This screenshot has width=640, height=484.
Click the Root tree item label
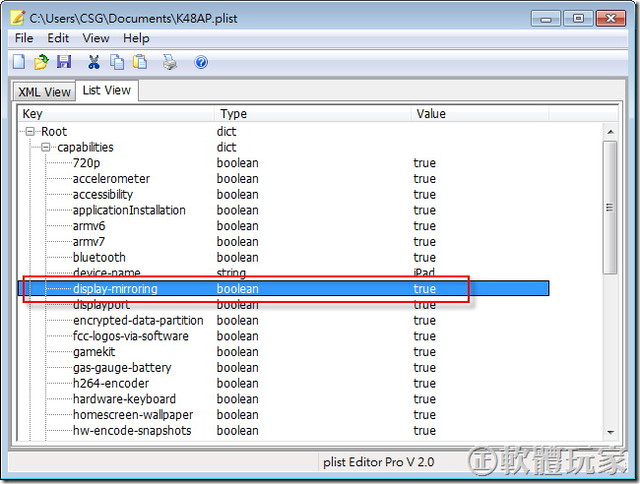(54, 131)
